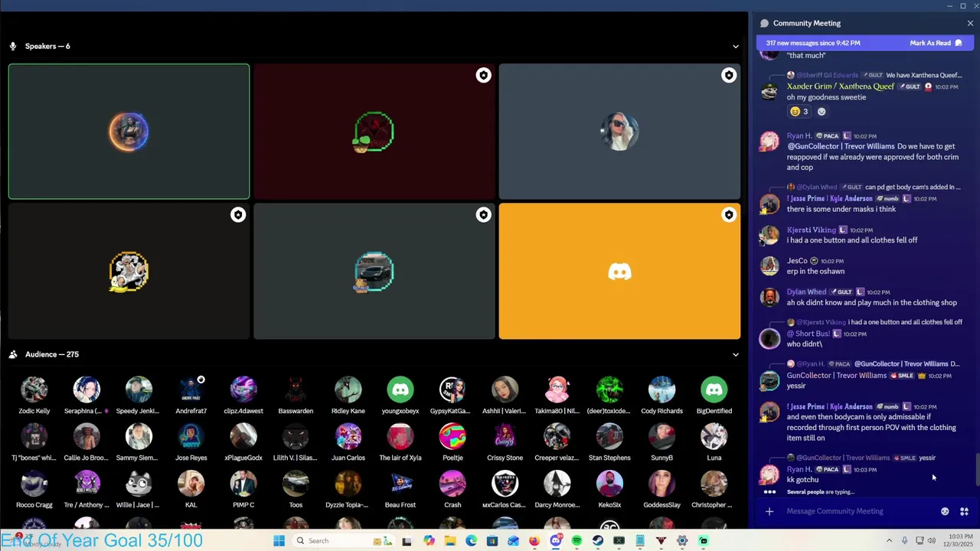Open Poeltje audience avatar
The width and height of the screenshot is (980, 551).
[x=452, y=436]
